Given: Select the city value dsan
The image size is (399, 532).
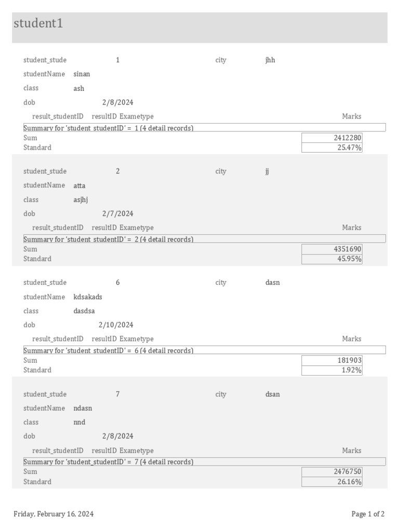Looking at the screenshot, I should pos(272,394).
